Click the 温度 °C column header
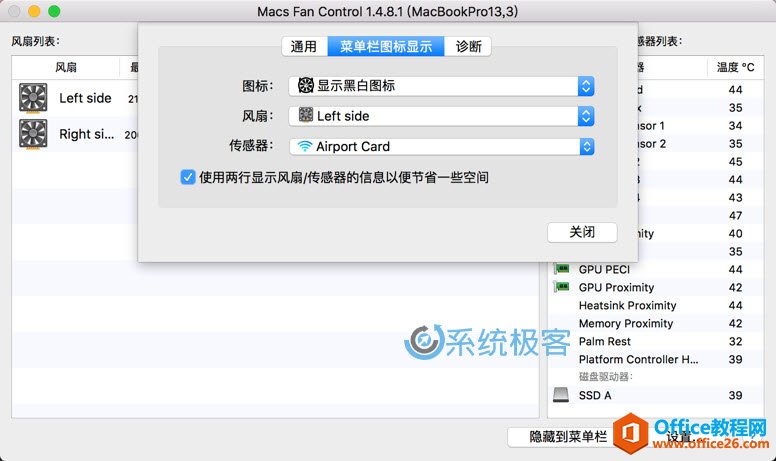776x461 pixels. click(x=735, y=67)
